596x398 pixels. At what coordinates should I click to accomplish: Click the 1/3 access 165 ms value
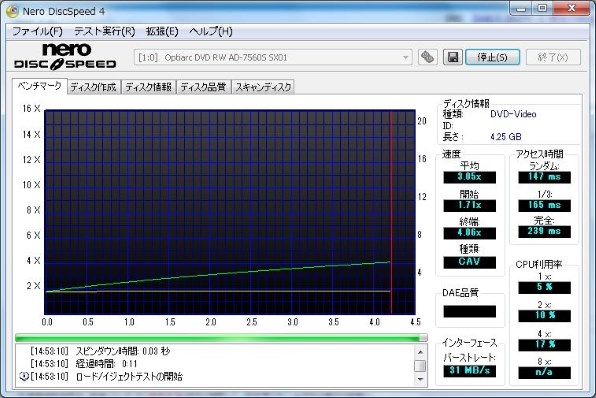[x=544, y=205]
